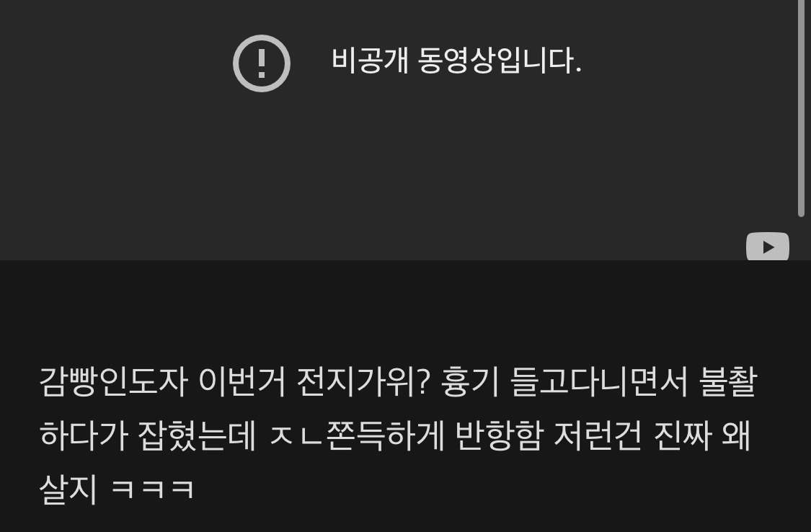Viewport: 811px width, 532px height.
Task: Click the word '흉기' in the first line
Action: (471, 382)
